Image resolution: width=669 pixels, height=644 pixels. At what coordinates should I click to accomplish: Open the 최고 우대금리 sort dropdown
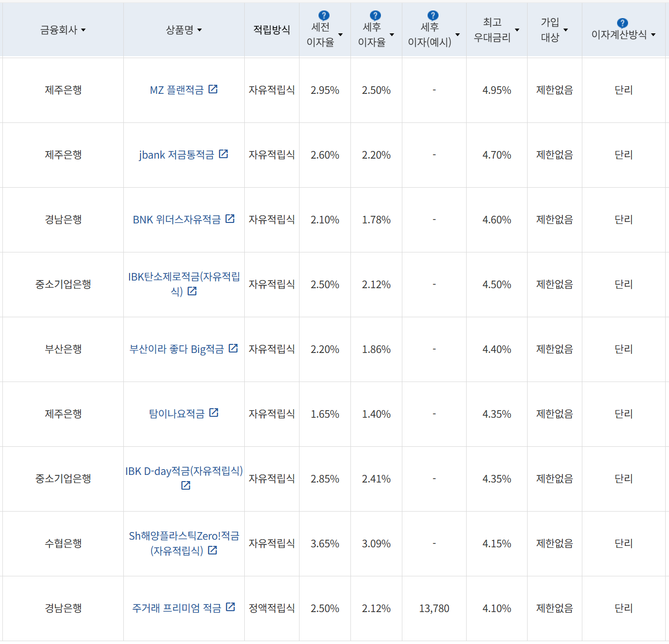point(517,30)
